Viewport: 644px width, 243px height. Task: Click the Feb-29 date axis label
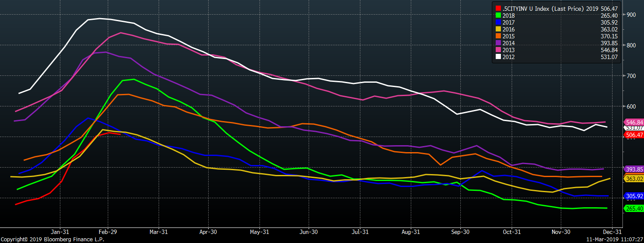pyautogui.click(x=109, y=232)
